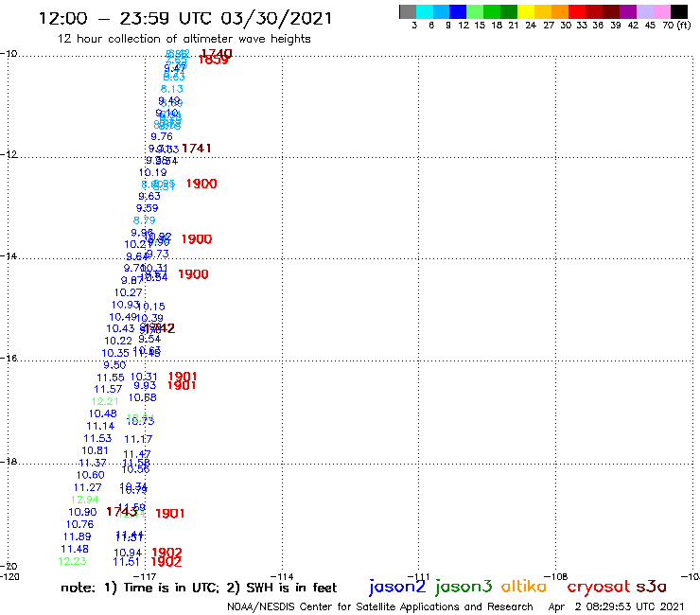Select the red 'cryosat' legend label
This screenshot has width=700, height=615.
(598, 587)
